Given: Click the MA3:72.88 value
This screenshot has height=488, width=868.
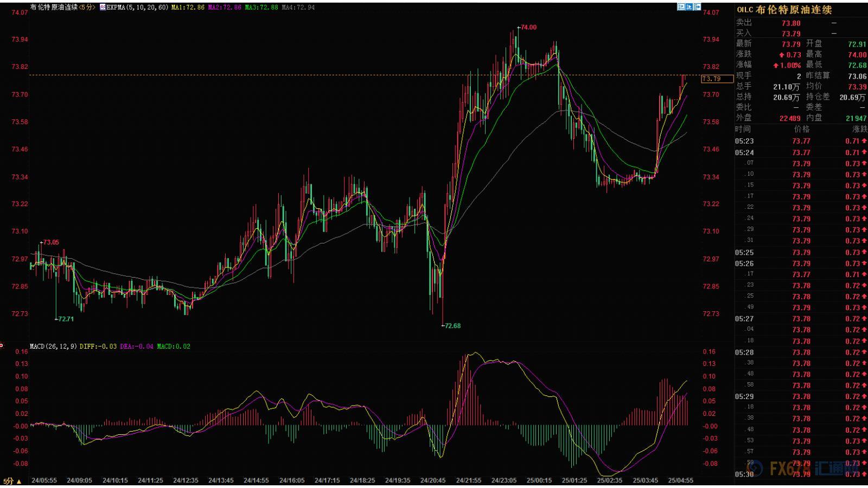Looking at the screenshot, I should 261,8.
